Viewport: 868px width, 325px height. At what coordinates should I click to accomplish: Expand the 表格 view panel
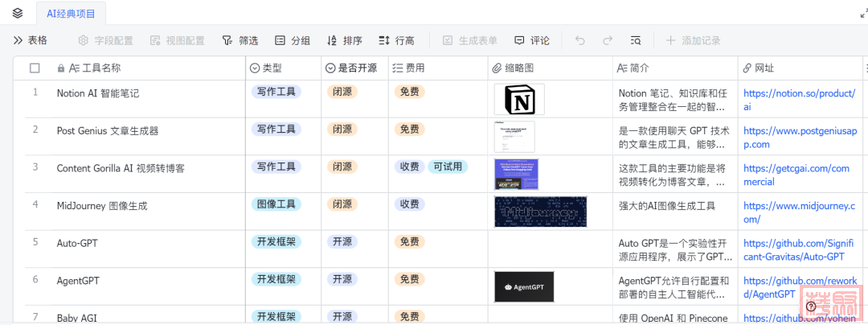pos(31,40)
